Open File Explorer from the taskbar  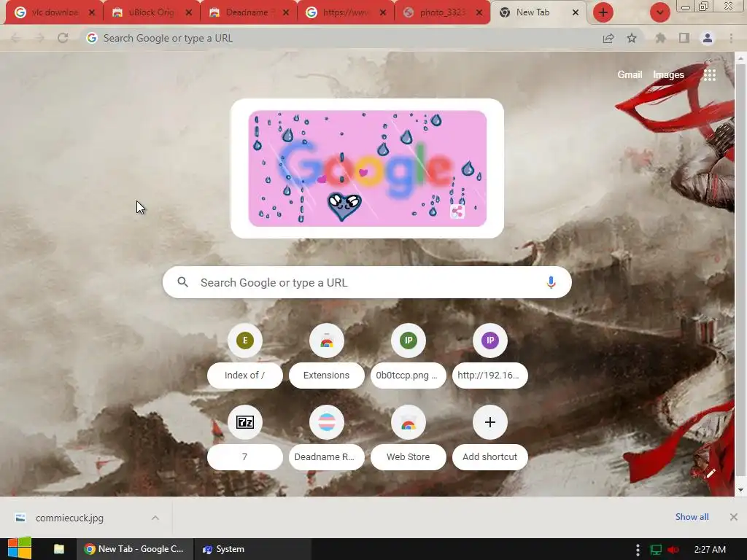(x=59, y=549)
